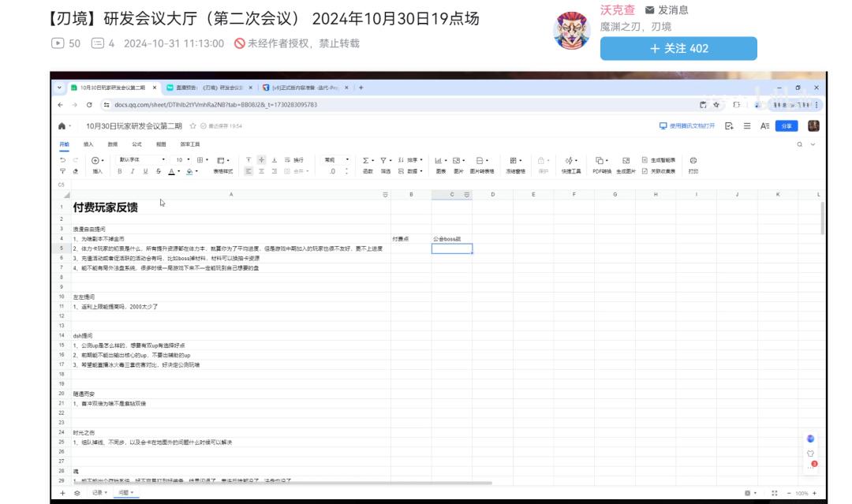Expand the number format dropdown (常规)
Image resolution: width=852 pixels, height=504 pixels.
tap(335, 160)
